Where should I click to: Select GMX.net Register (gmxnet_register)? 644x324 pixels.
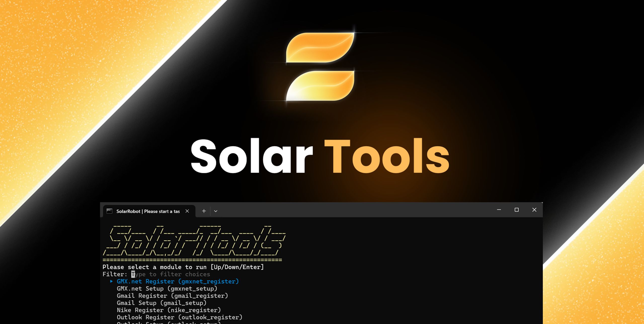click(178, 282)
